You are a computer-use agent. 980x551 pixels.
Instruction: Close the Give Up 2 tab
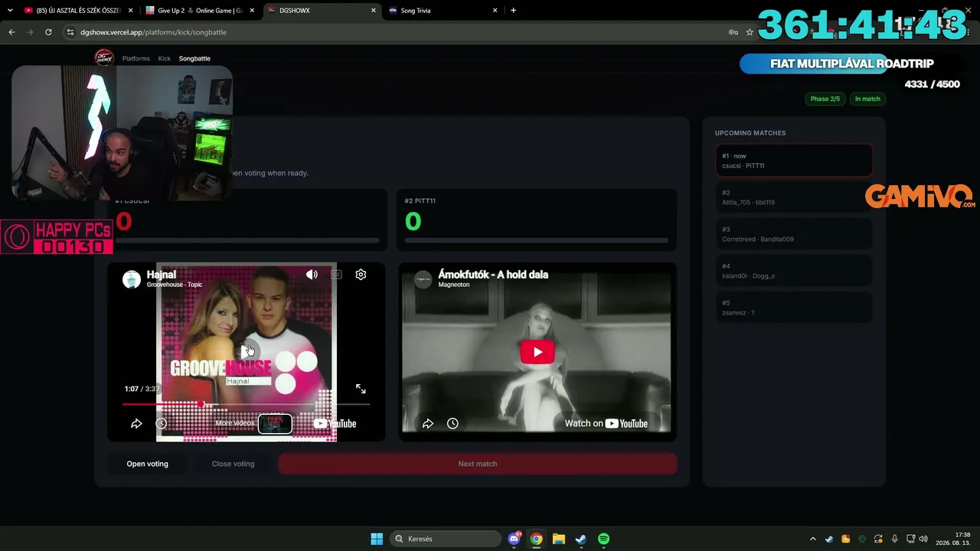tap(252, 11)
